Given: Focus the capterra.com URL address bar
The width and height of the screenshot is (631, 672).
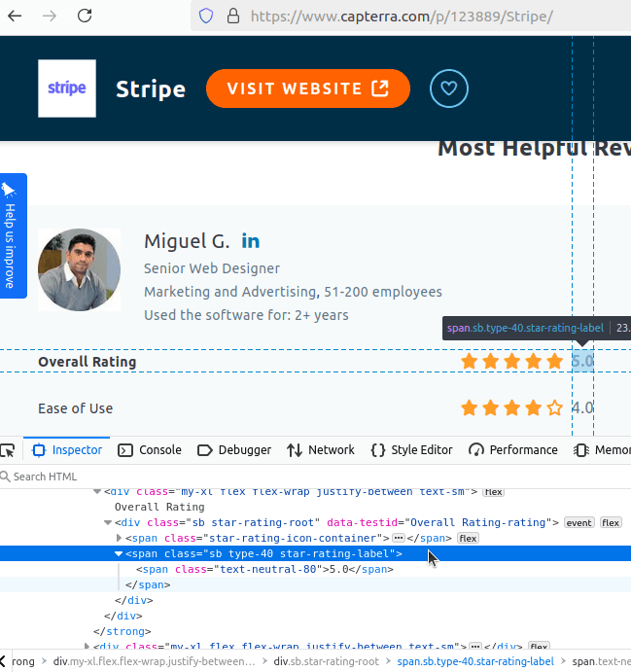Looking at the screenshot, I should click(x=402, y=17).
